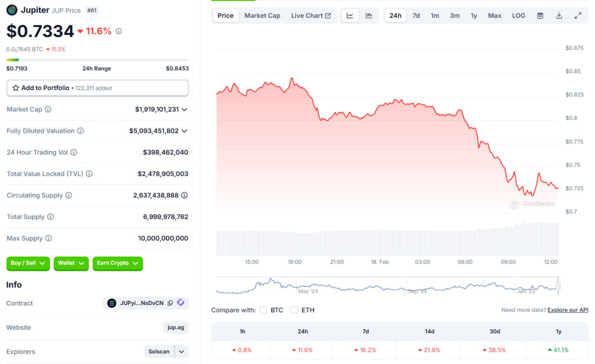This screenshot has height=364, width=595.
Task: Click the $2,478,905,003 TVL value
Action: point(163,174)
